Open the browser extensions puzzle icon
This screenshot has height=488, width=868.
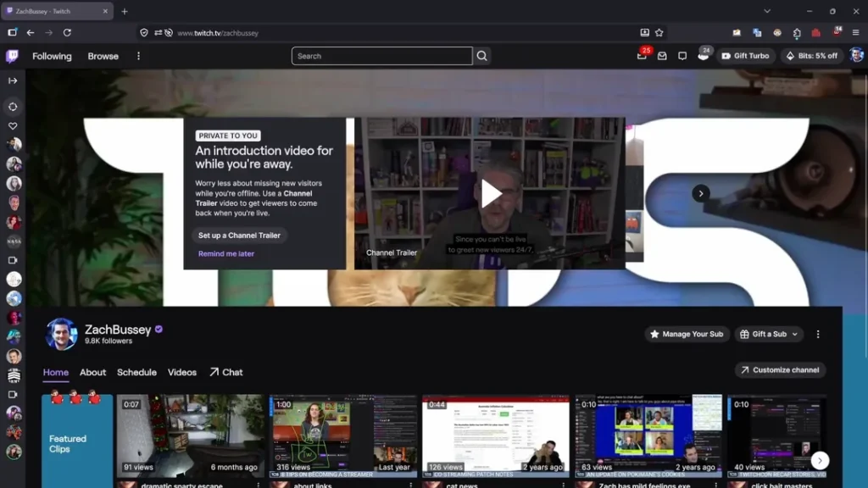pyautogui.click(x=797, y=33)
